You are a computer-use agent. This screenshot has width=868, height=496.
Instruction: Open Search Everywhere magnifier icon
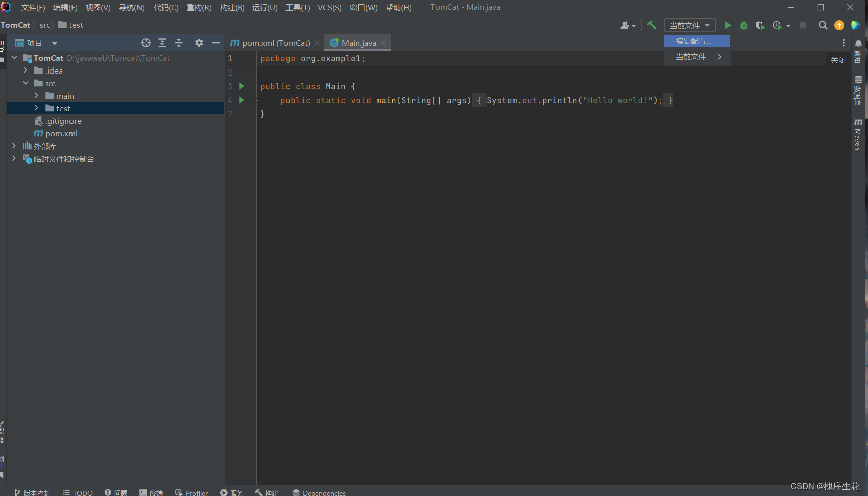click(x=823, y=25)
